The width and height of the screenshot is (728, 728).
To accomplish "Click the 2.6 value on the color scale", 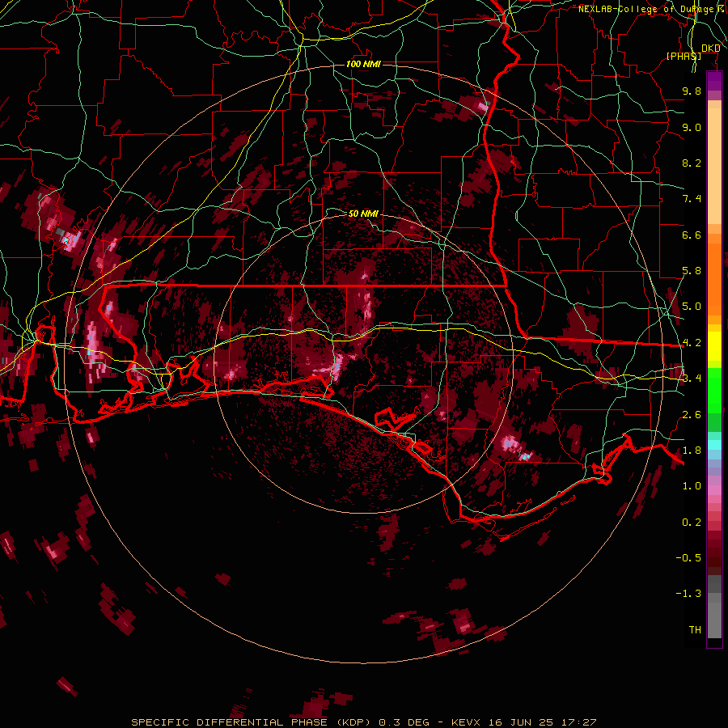I will tap(692, 415).
